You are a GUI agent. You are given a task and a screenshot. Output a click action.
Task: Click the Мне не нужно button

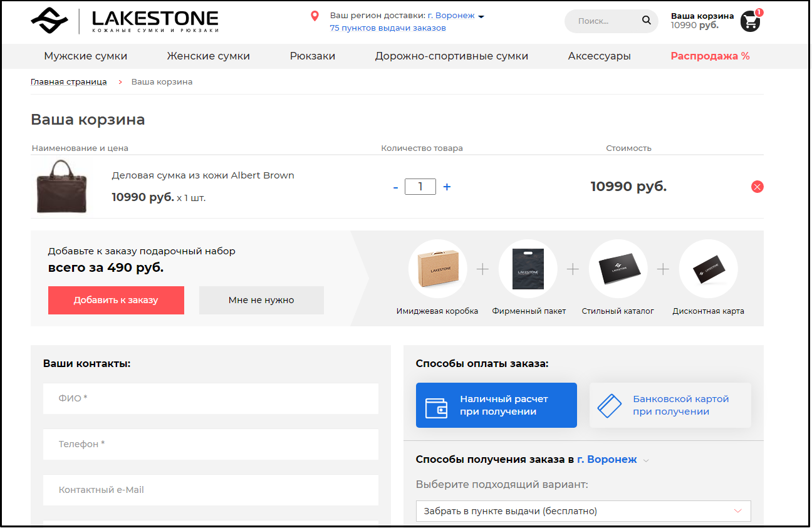[x=261, y=300]
